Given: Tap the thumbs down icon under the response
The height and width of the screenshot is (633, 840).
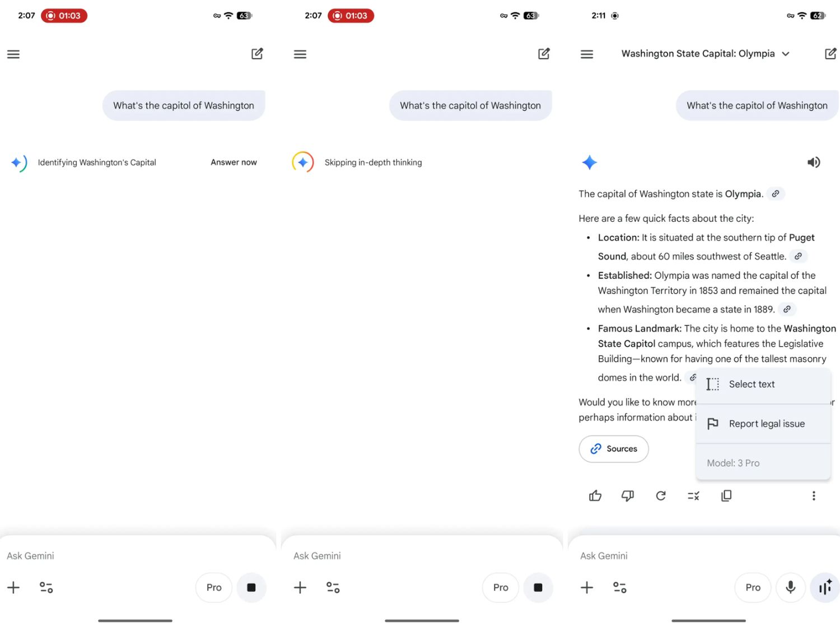Looking at the screenshot, I should coord(628,496).
